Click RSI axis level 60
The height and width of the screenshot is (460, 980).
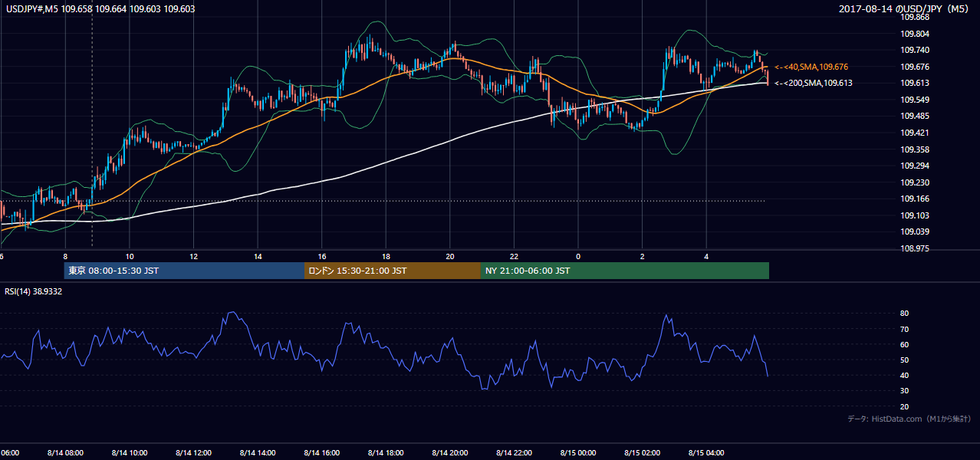coord(905,344)
